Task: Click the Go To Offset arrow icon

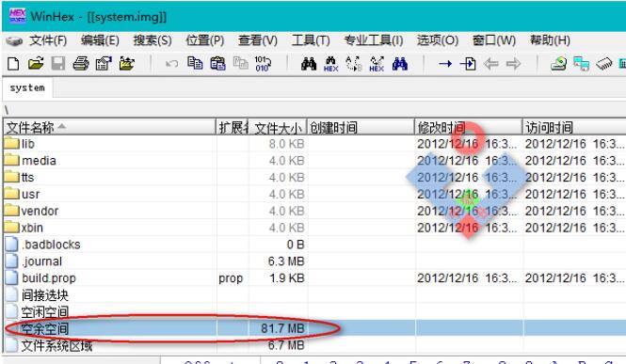Action: (445, 63)
